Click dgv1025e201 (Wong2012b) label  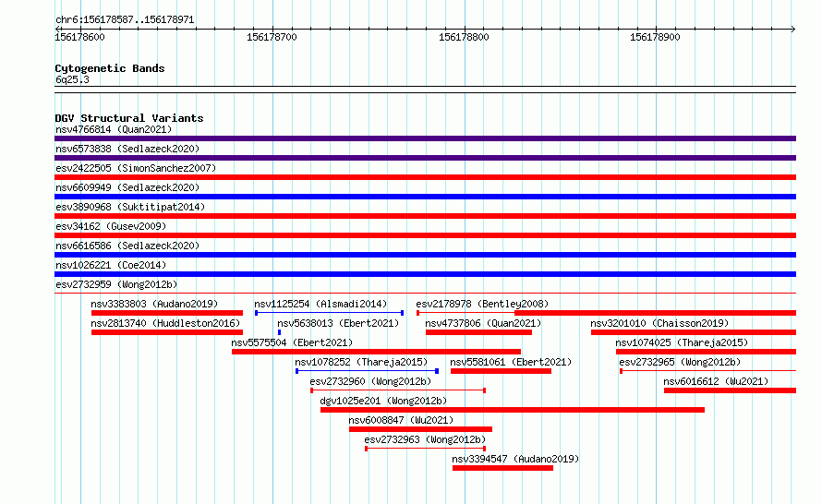tap(383, 401)
